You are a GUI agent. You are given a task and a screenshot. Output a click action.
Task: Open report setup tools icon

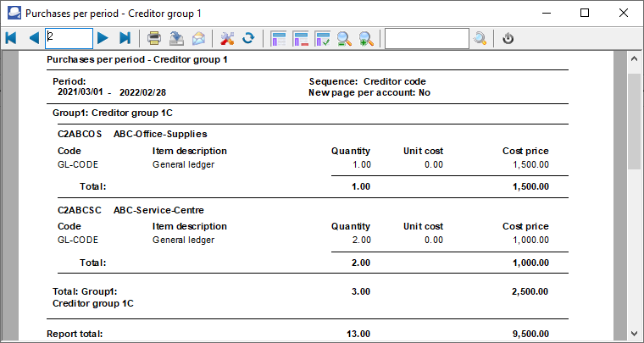[x=227, y=39]
